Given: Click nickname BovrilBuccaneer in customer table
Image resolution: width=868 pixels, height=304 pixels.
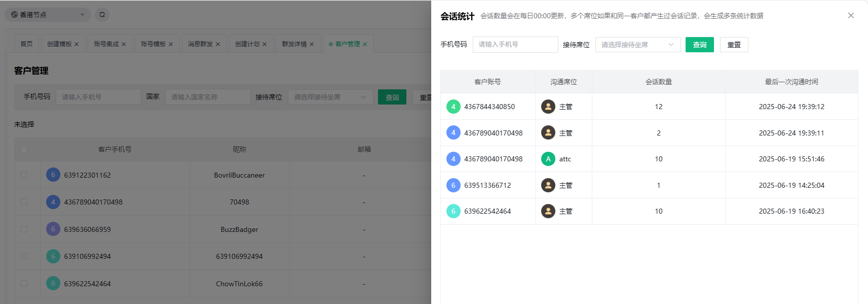Looking at the screenshot, I should tap(239, 175).
